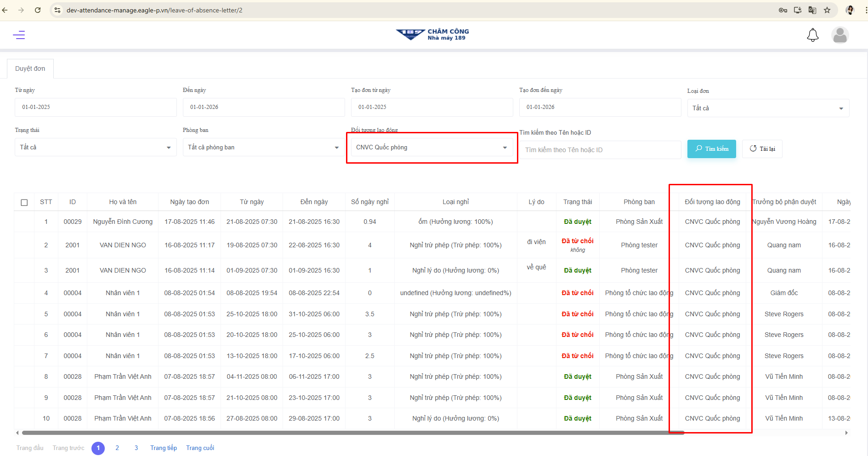Focus the name or ID search field
Screen dimensions: 868x456
coord(600,150)
